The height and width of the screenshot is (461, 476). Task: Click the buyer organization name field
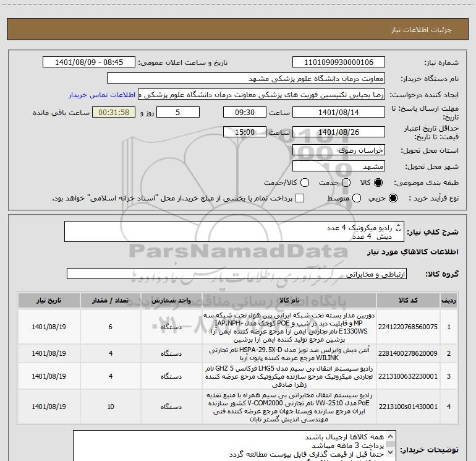(x=246, y=79)
